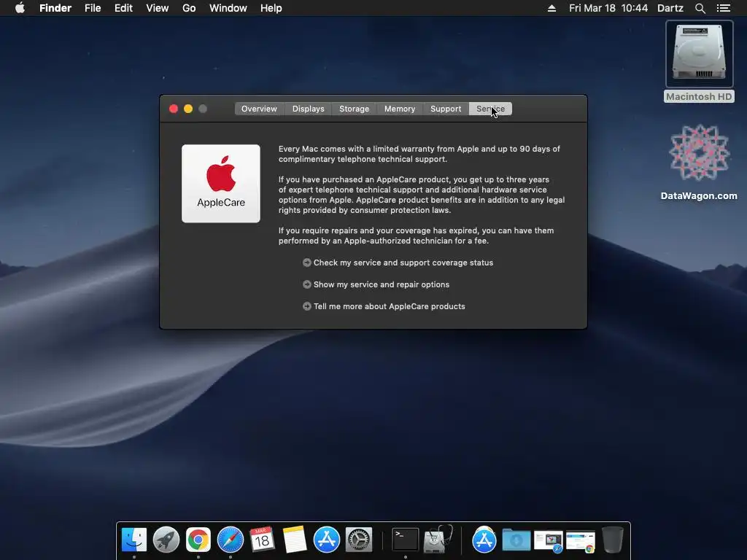Open Calendar showing March 18
Screen dimensions: 747x560
263,540
